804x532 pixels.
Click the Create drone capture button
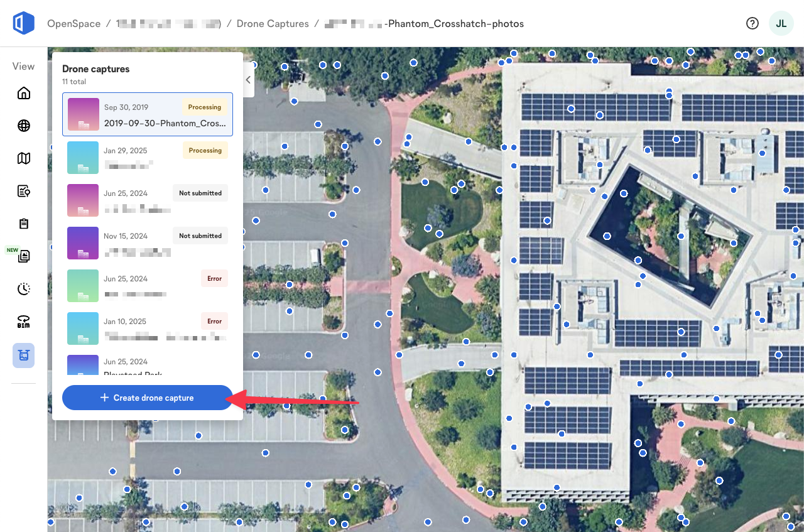[x=147, y=398]
